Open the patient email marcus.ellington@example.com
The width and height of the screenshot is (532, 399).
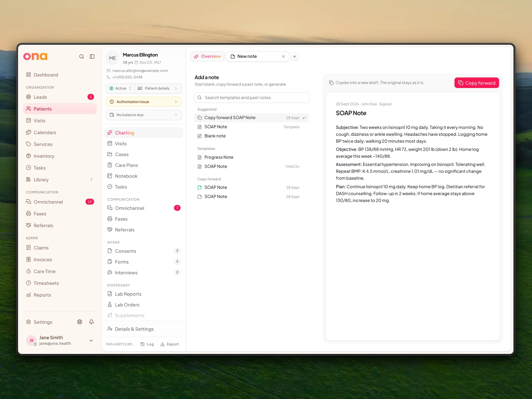(140, 71)
